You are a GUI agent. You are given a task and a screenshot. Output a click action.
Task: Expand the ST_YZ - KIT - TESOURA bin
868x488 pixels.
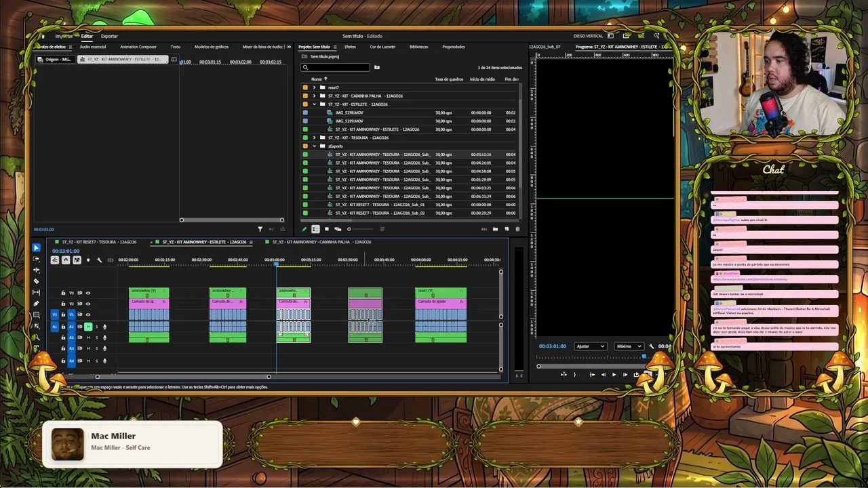pos(314,138)
